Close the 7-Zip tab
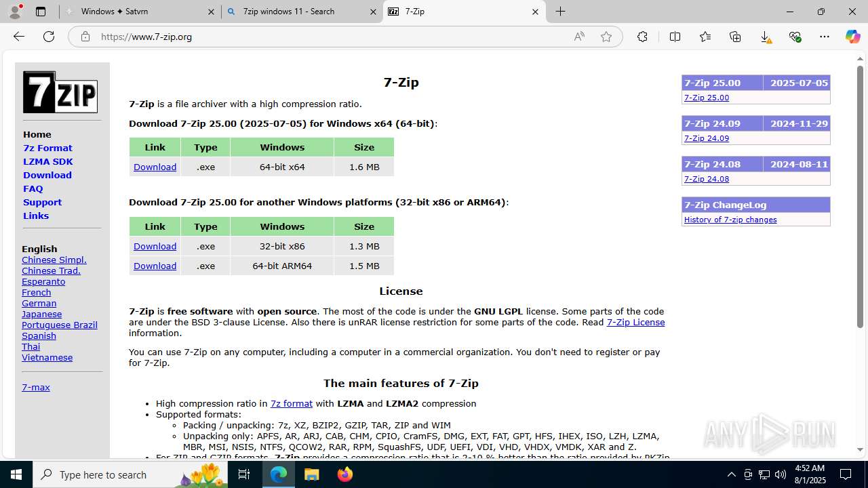Viewport: 868px width, 488px height. pyautogui.click(x=535, y=12)
